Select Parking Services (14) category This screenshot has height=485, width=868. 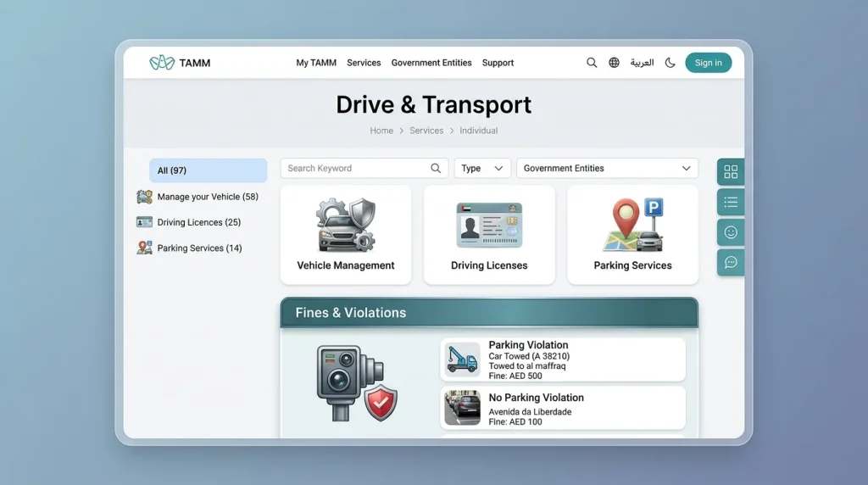click(199, 248)
